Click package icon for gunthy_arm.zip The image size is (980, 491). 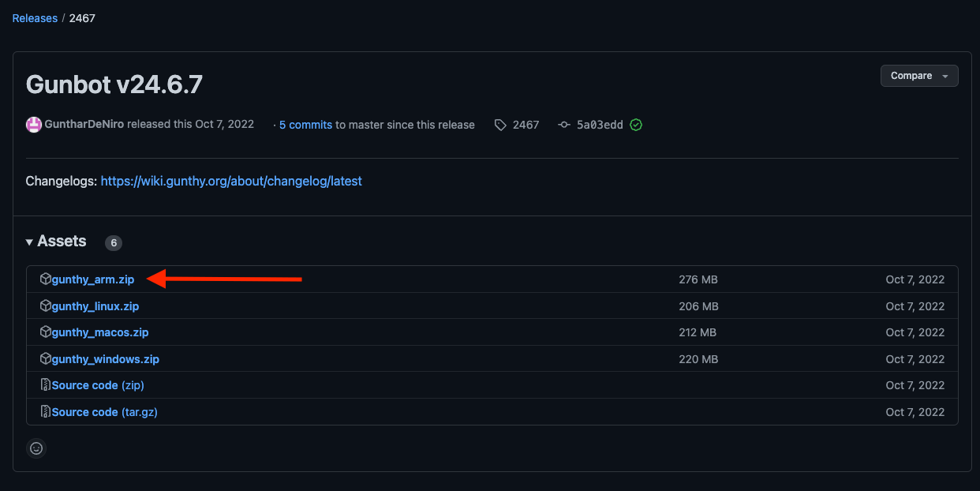pos(46,279)
